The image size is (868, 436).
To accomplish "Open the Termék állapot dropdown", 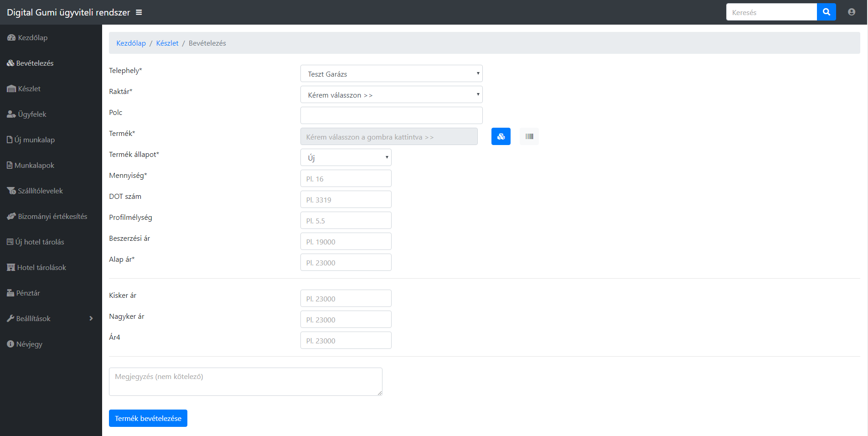I will pos(346,157).
